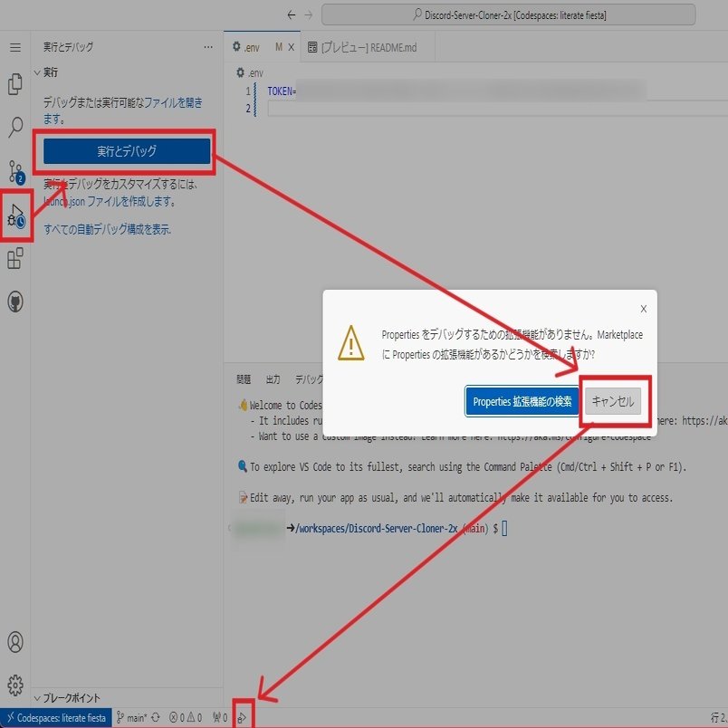Viewport: 728px width, 728px height.
Task: Go back with the left arrow
Action: point(291,14)
